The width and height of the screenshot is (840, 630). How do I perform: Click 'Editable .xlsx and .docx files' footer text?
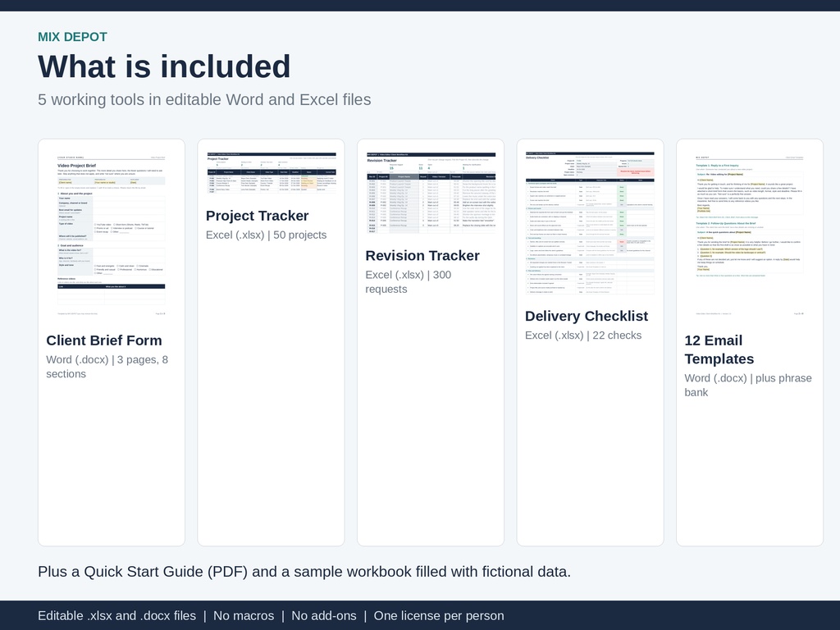coord(116,615)
